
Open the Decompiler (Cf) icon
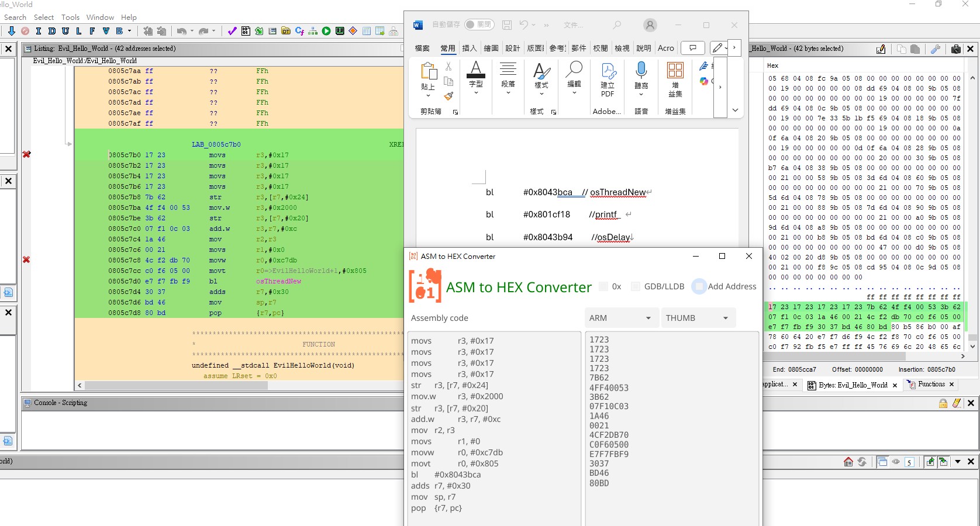(299, 31)
